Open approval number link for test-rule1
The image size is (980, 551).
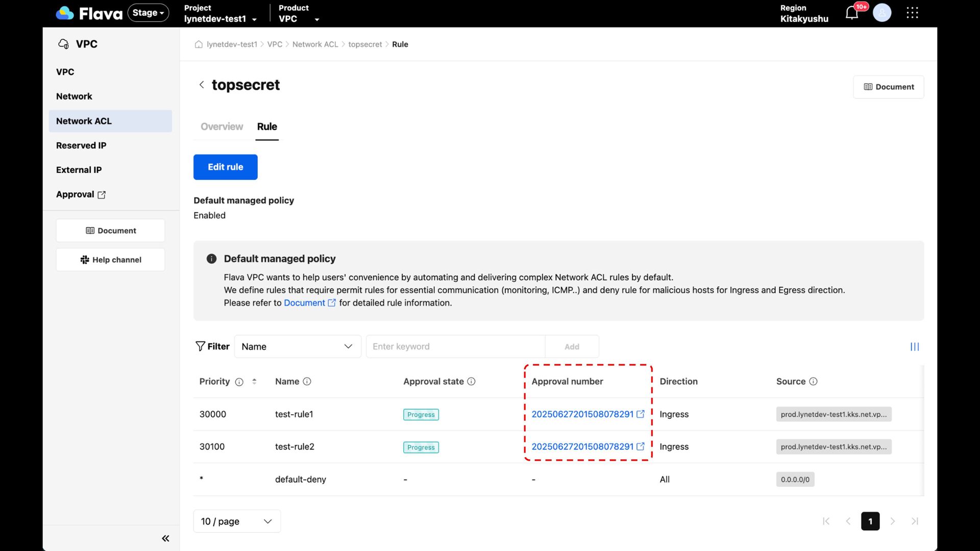tap(582, 414)
